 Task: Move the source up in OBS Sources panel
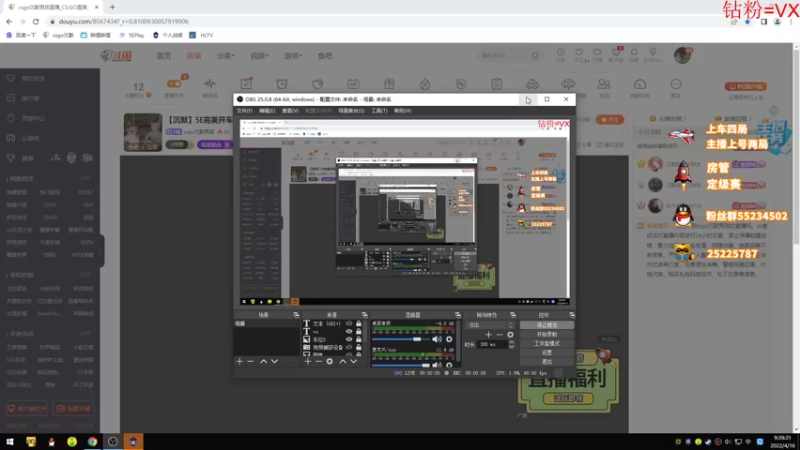(x=343, y=361)
